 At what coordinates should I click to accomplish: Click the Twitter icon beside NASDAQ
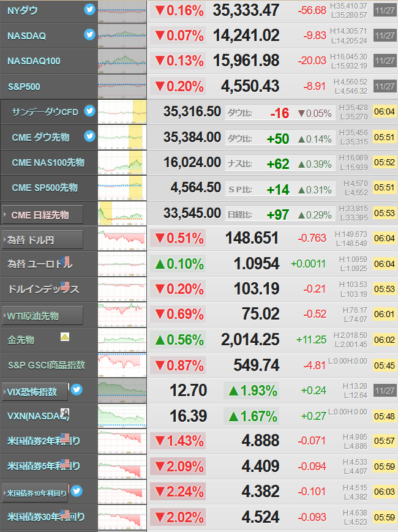click(89, 34)
